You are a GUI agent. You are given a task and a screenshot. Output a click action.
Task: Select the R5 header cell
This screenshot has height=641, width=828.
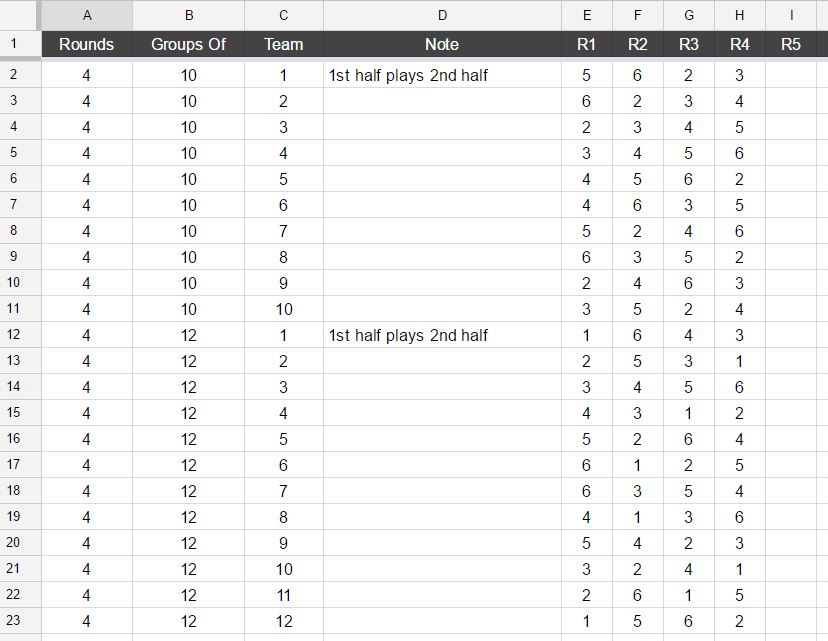pyautogui.click(x=791, y=44)
